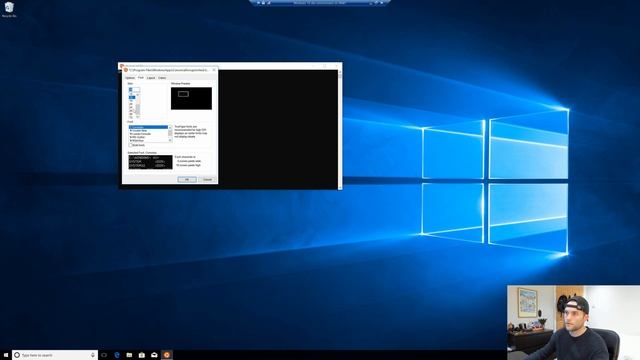The image size is (640, 360).
Task: Click the Ubuntu icon on taskbar
Action: (167, 355)
